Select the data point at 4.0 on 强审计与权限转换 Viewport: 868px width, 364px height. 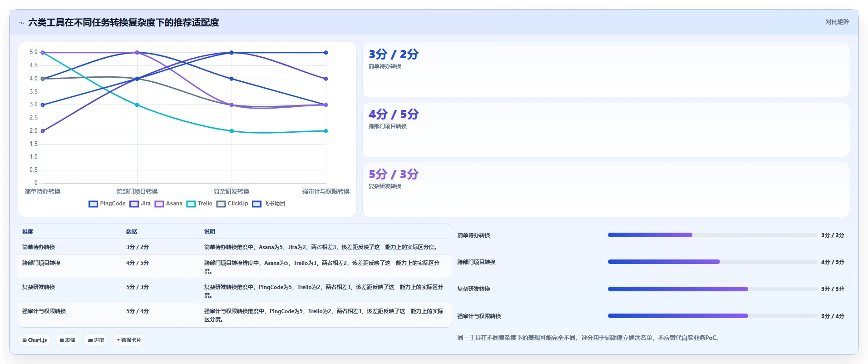point(326,79)
